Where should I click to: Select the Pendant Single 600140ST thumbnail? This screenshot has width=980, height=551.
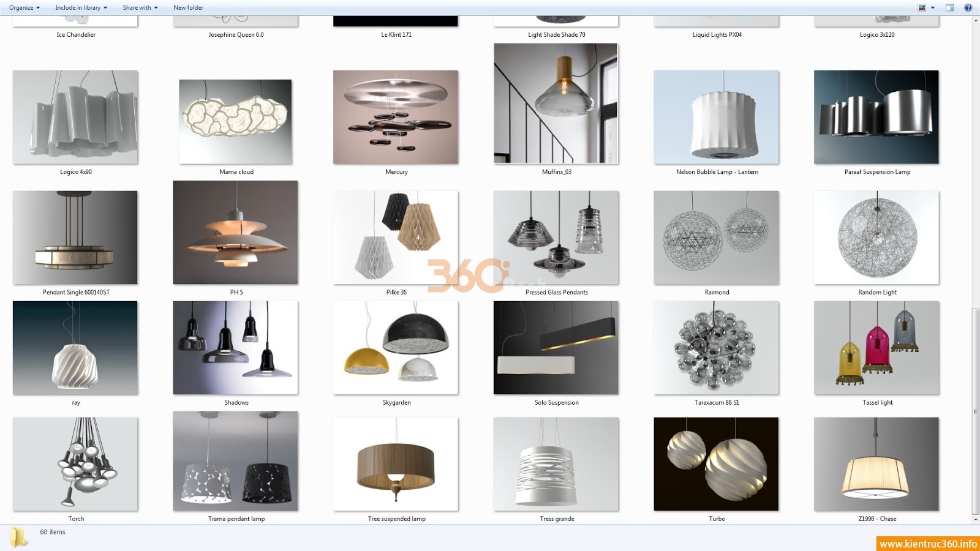pos(75,238)
